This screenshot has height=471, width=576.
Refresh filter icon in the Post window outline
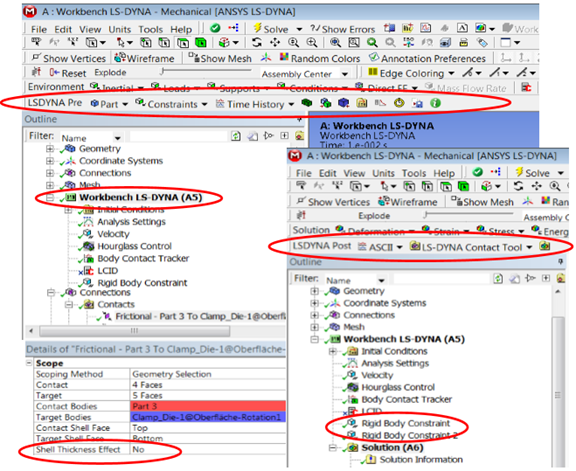pos(498,278)
